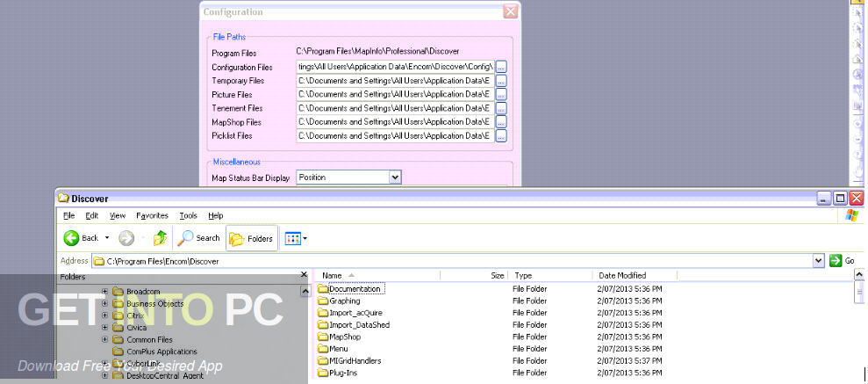
Task: Click the MapShop Files path field
Action: pyautogui.click(x=395, y=122)
